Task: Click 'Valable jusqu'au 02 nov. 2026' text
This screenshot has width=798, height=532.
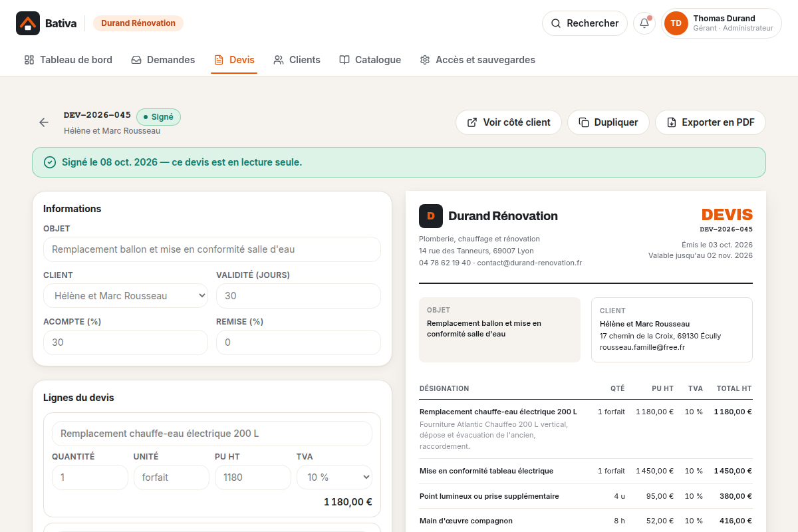Action: coord(700,255)
